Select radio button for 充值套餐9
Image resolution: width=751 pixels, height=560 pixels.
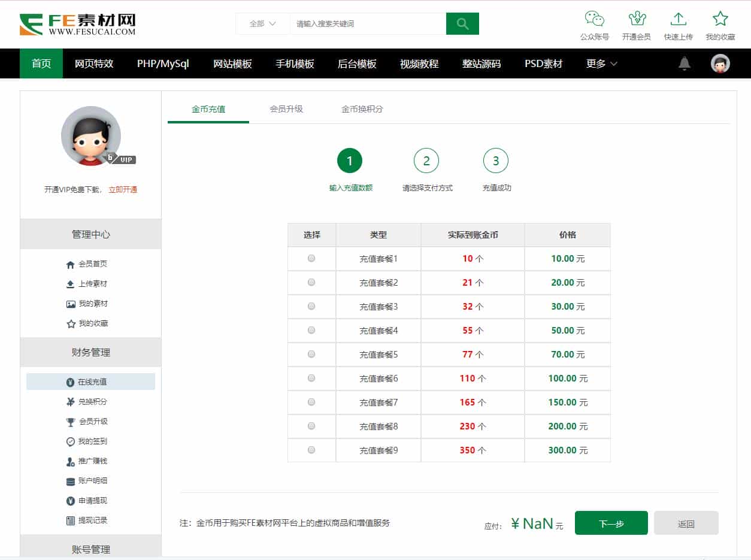click(311, 450)
